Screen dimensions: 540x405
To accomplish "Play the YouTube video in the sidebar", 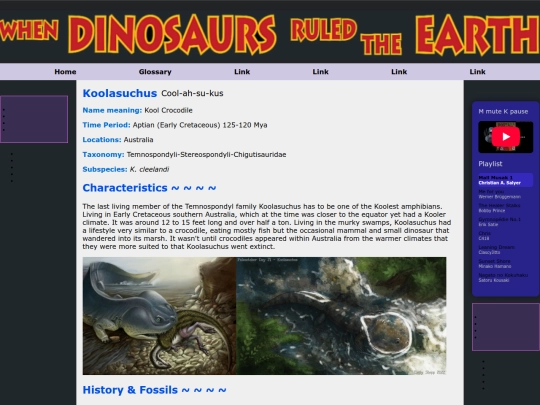I will pyautogui.click(x=506, y=137).
